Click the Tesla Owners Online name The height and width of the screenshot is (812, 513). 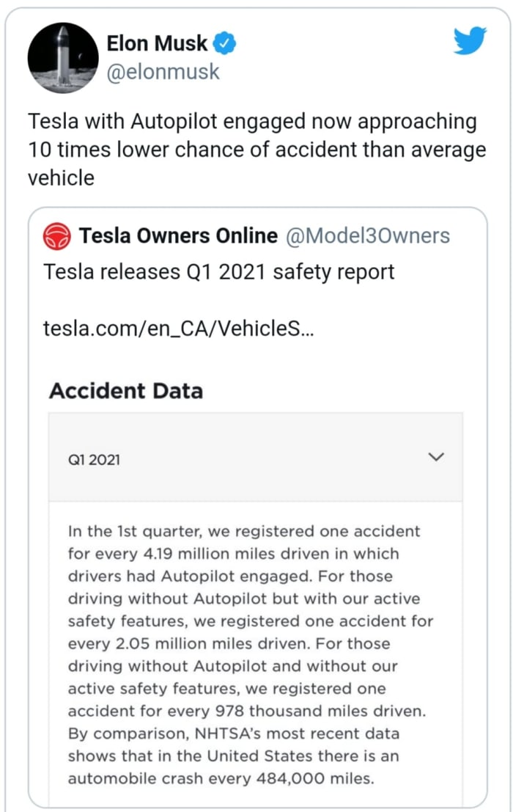(x=178, y=235)
